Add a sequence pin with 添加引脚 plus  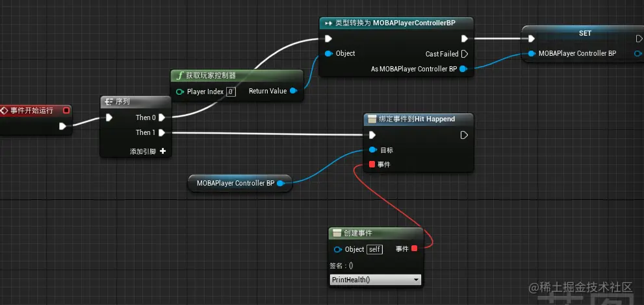tap(162, 151)
